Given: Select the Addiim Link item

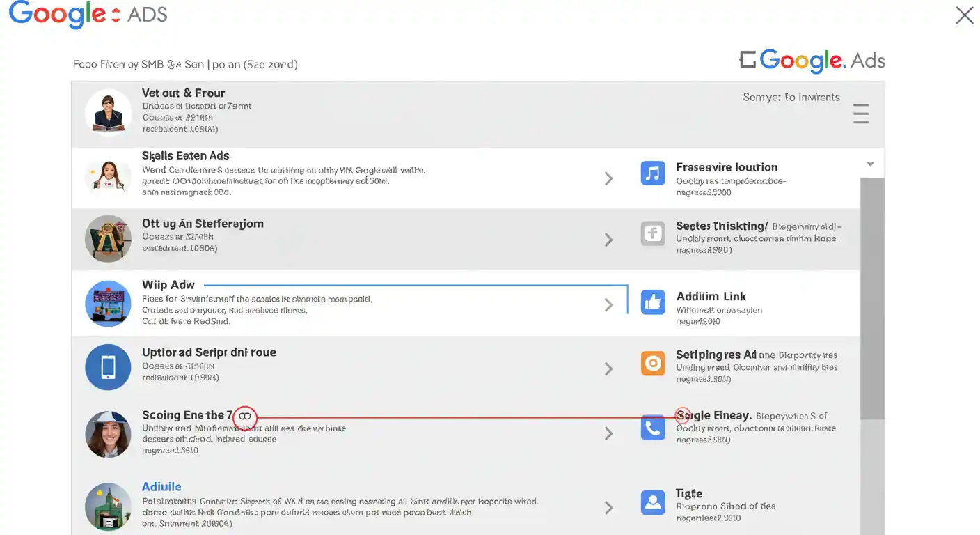Looking at the screenshot, I should [711, 297].
